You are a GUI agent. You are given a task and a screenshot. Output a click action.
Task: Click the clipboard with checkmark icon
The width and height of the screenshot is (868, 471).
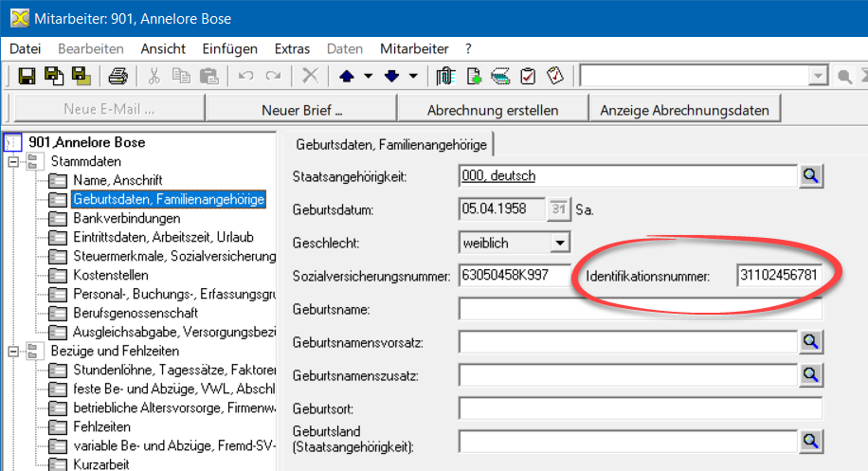(x=528, y=76)
